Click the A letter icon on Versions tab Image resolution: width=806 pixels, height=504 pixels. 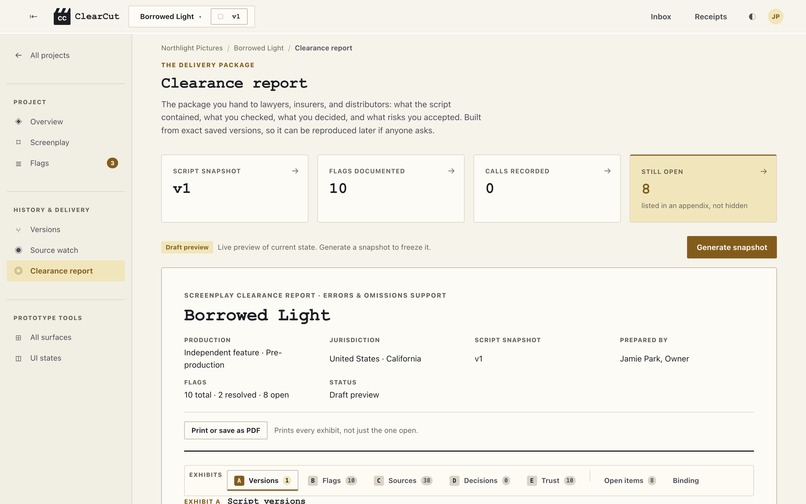239,480
